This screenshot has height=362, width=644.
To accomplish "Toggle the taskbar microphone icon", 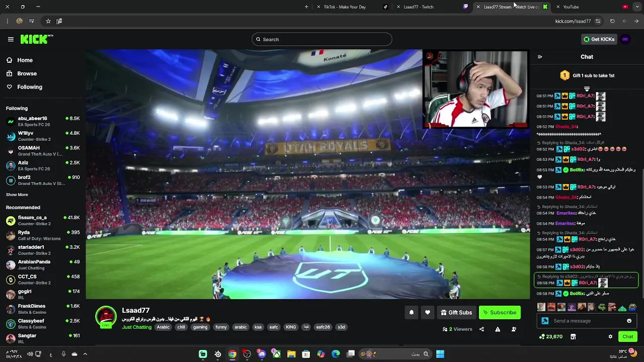I will (63, 354).
